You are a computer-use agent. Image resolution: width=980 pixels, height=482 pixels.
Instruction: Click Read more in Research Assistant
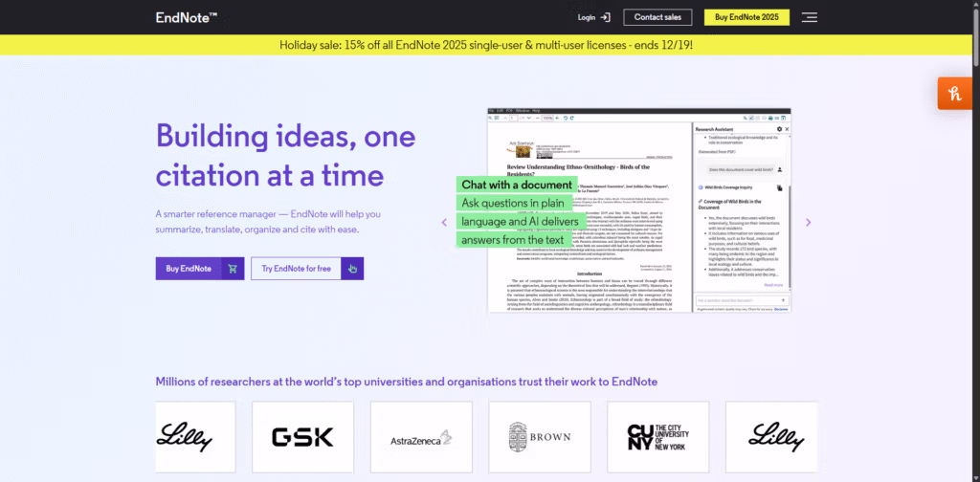click(x=773, y=284)
